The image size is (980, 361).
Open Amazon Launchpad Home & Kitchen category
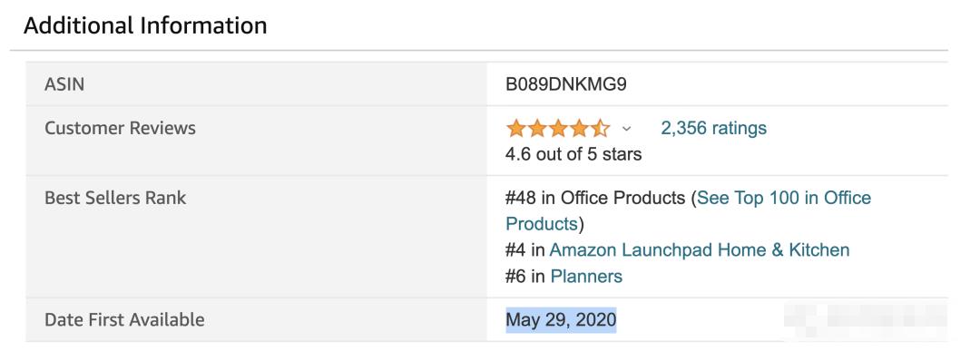tap(700, 250)
